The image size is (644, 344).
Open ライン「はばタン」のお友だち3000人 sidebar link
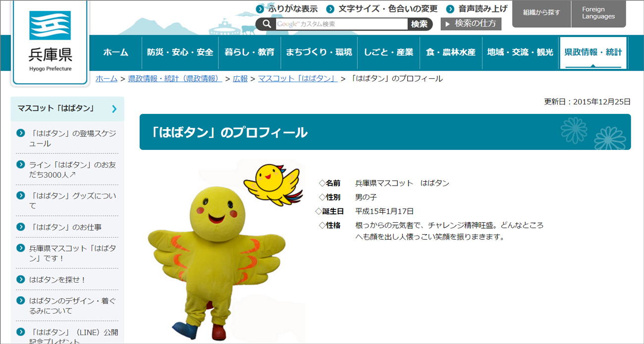(73, 170)
